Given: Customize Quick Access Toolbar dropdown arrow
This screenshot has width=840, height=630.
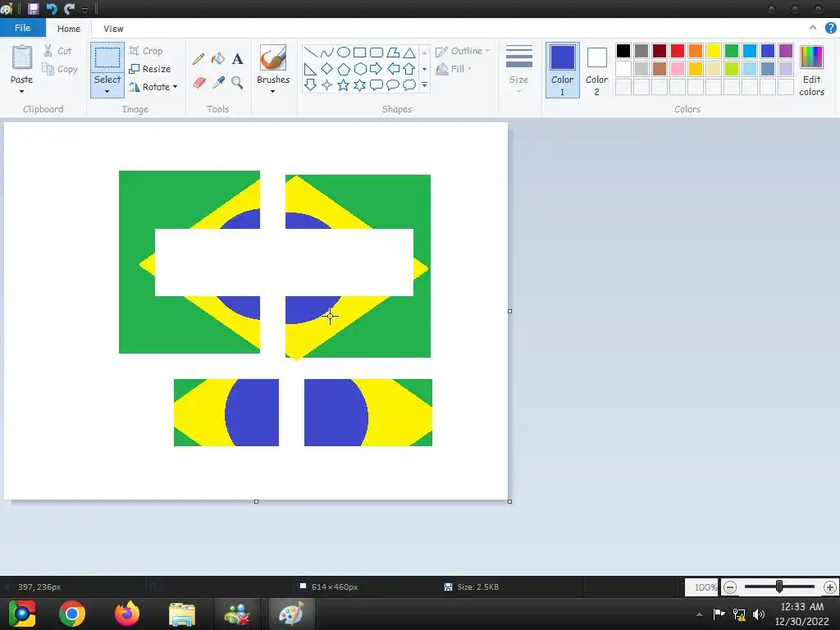Looking at the screenshot, I should pos(84,10).
